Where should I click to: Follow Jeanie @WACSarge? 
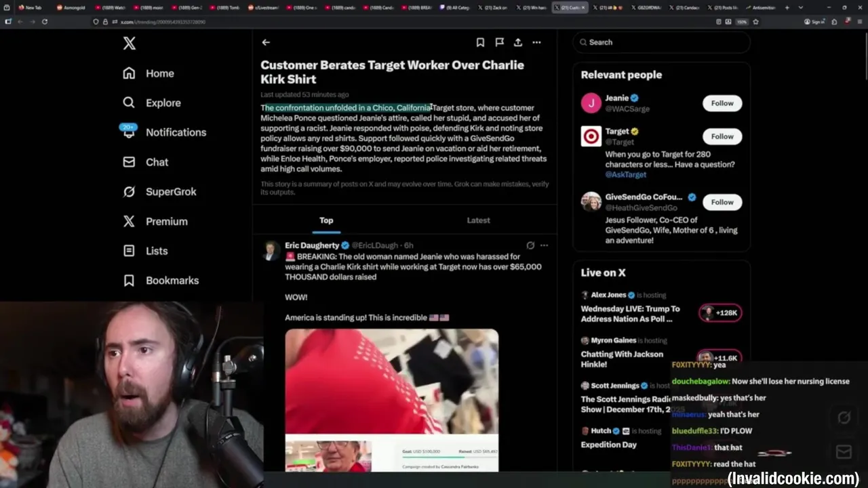(722, 103)
